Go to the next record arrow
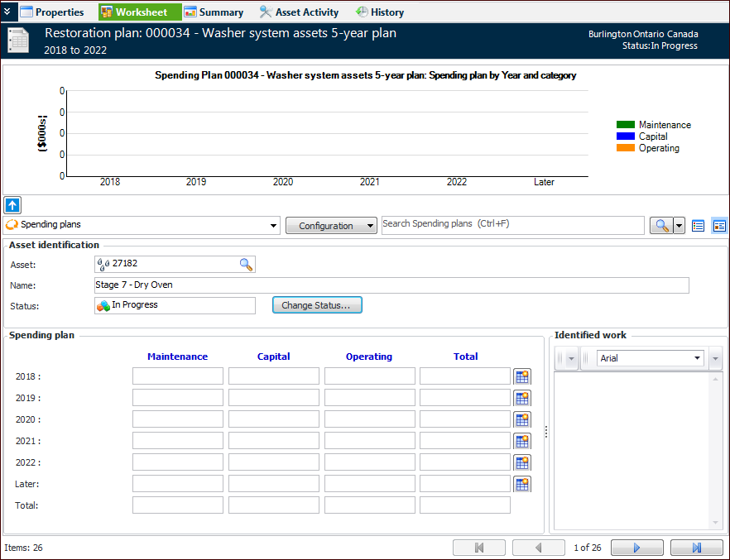The image size is (730, 560). coord(636,547)
